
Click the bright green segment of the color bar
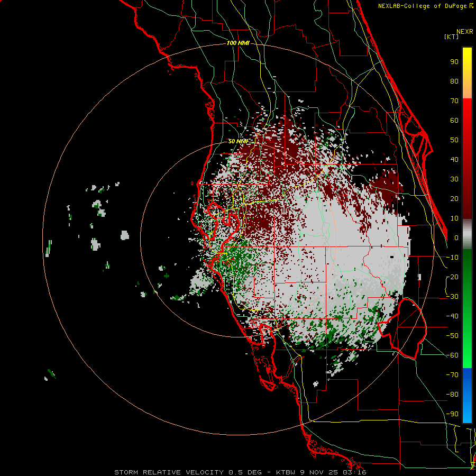[x=467, y=308]
